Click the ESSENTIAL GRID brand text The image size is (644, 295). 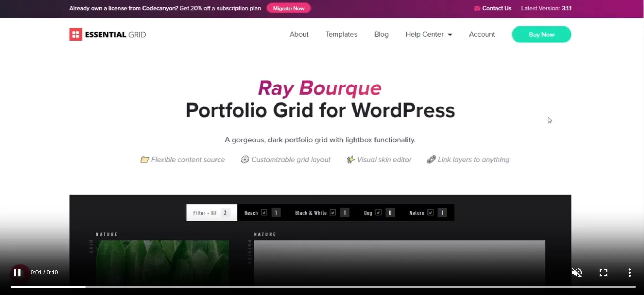pyautogui.click(x=116, y=35)
